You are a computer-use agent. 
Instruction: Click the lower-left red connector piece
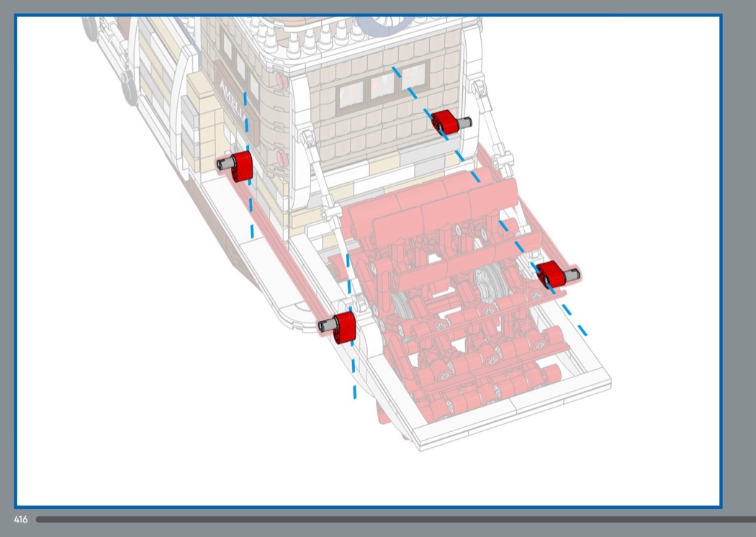340,326
